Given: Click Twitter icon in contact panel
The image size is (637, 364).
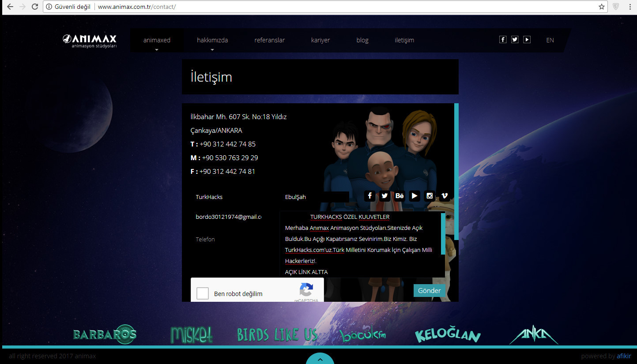Looking at the screenshot, I should [x=385, y=196].
